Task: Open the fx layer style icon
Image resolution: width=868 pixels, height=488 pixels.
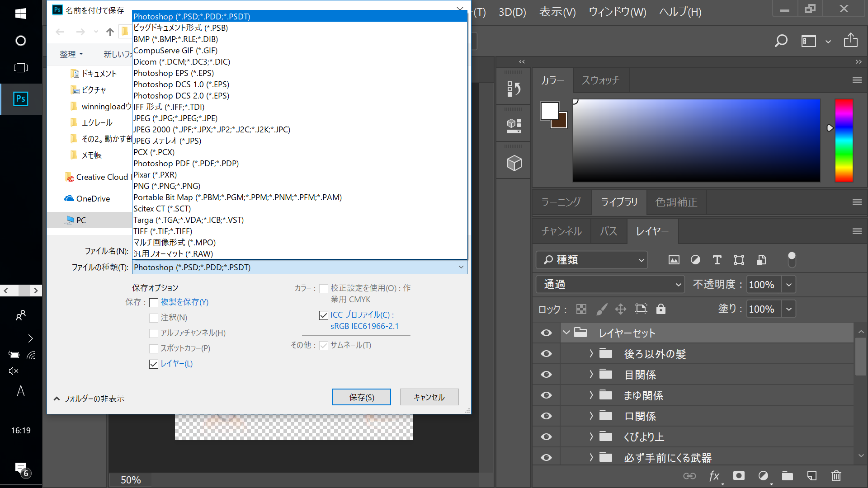Action: click(714, 476)
